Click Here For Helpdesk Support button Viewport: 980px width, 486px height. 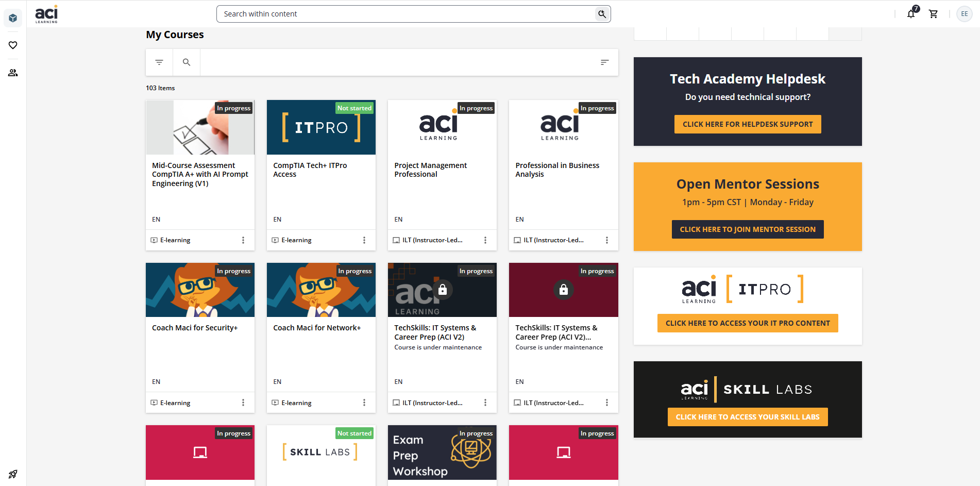(748, 124)
